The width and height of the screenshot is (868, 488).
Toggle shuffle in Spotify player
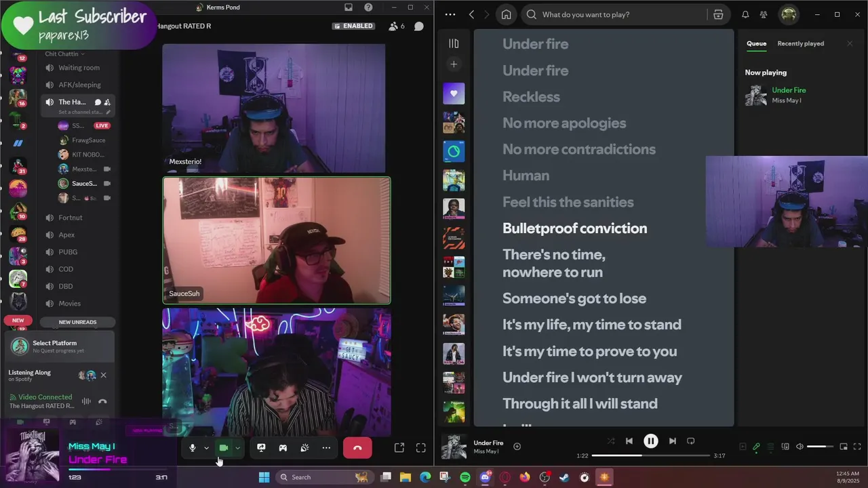coord(611,441)
